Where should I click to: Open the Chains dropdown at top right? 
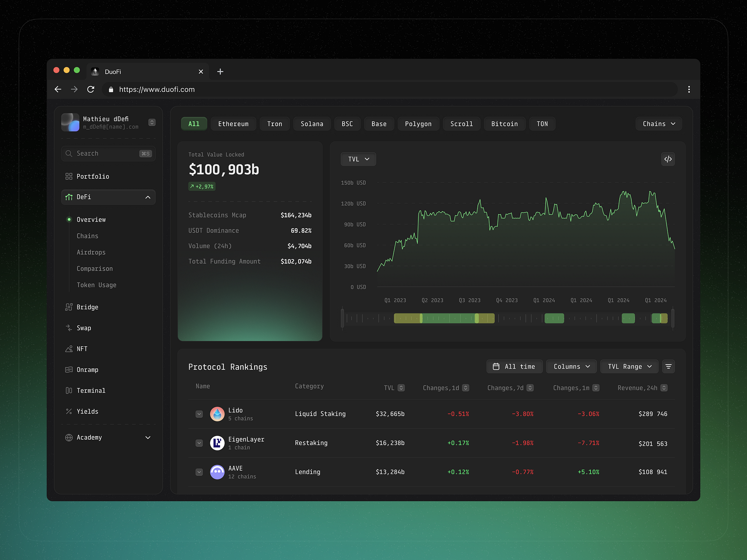coord(658,124)
